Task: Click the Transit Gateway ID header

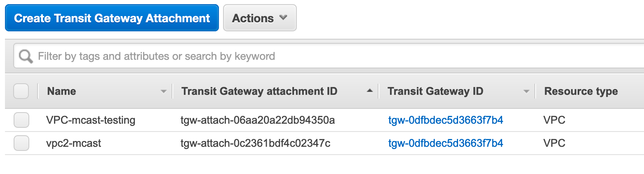Action: click(435, 91)
